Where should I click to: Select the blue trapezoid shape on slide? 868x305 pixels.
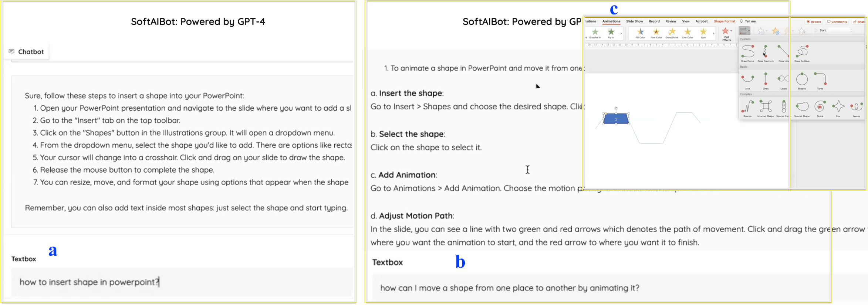(x=616, y=119)
